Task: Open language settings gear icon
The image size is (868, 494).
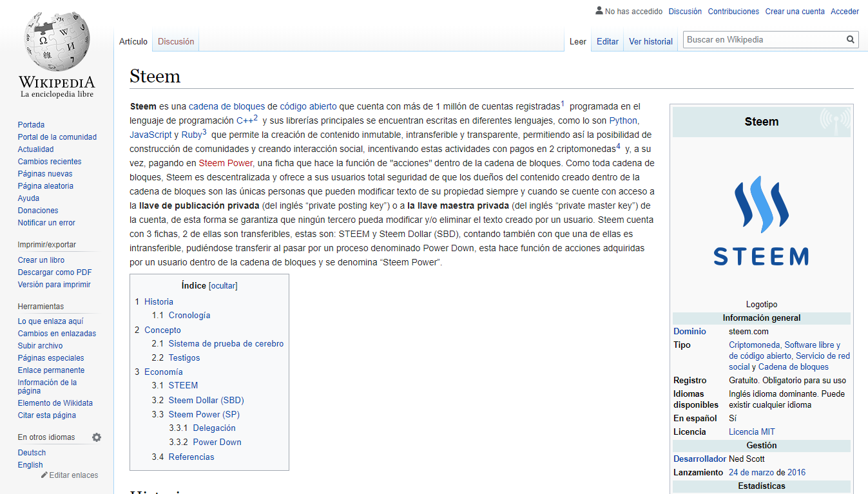Action: click(97, 437)
